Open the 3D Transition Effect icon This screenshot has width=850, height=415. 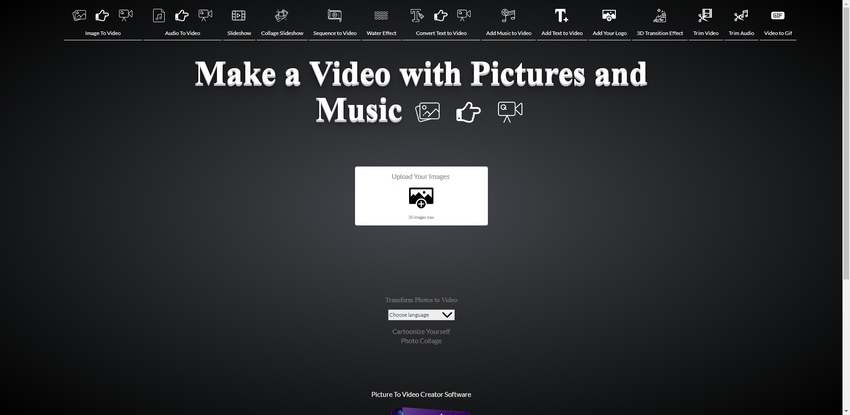point(660,15)
